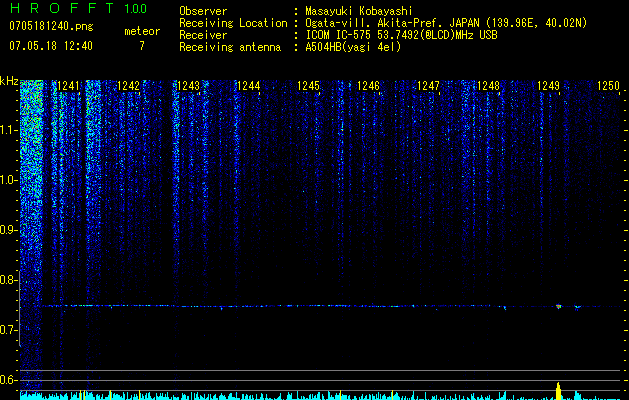
Task: Click the meteor count value 7
Action: coord(142,46)
